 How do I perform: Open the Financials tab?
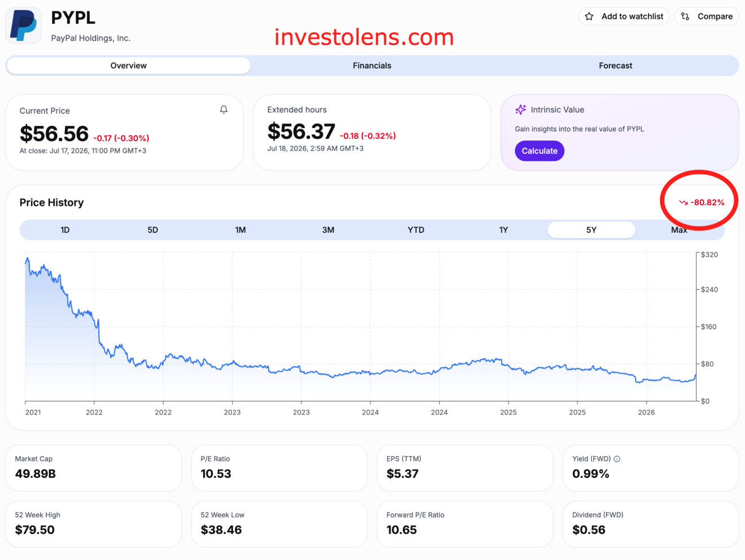pyautogui.click(x=372, y=65)
